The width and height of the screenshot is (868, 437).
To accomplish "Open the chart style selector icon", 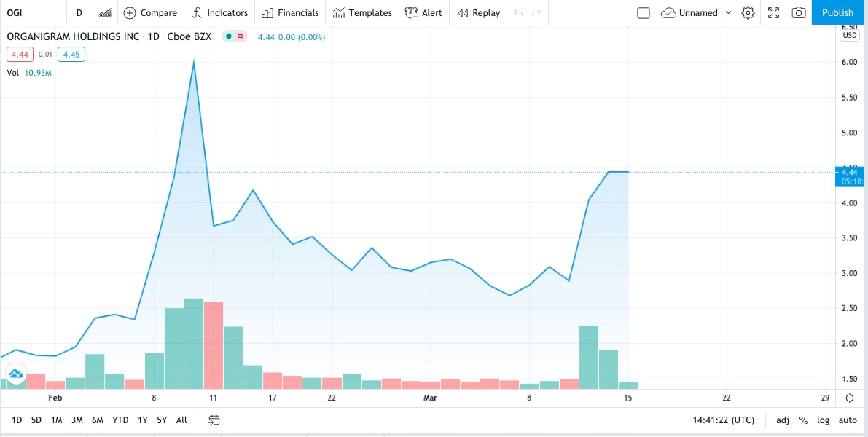I will coord(105,12).
